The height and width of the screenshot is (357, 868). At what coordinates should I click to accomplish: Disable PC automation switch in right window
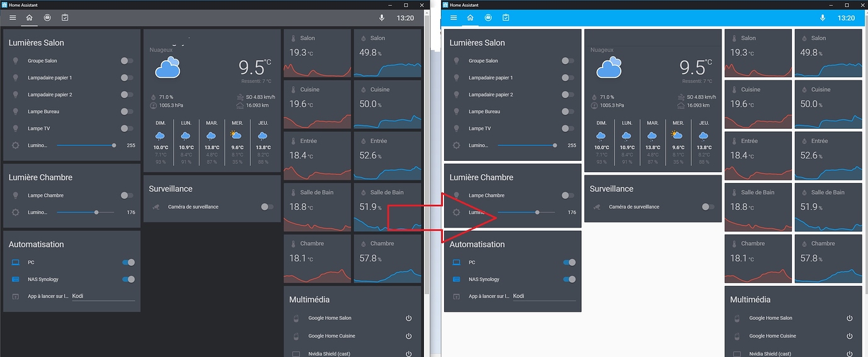[569, 262]
